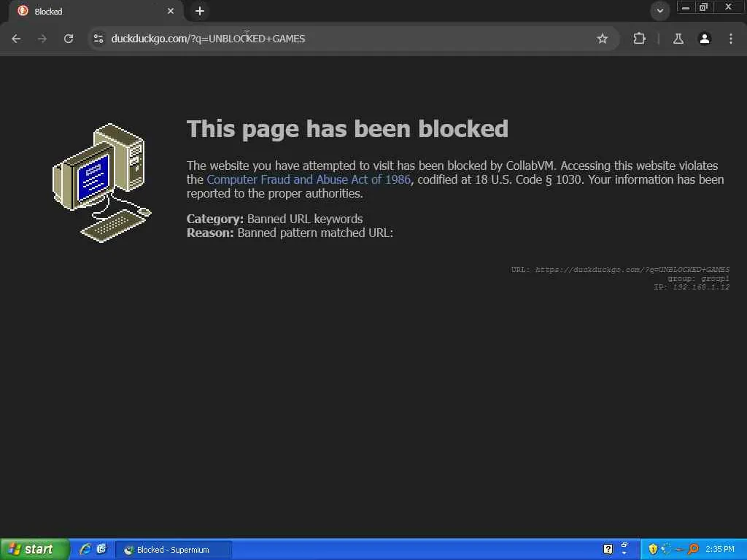Go back to the previous page
This screenshot has height=560, width=747.
click(x=16, y=39)
